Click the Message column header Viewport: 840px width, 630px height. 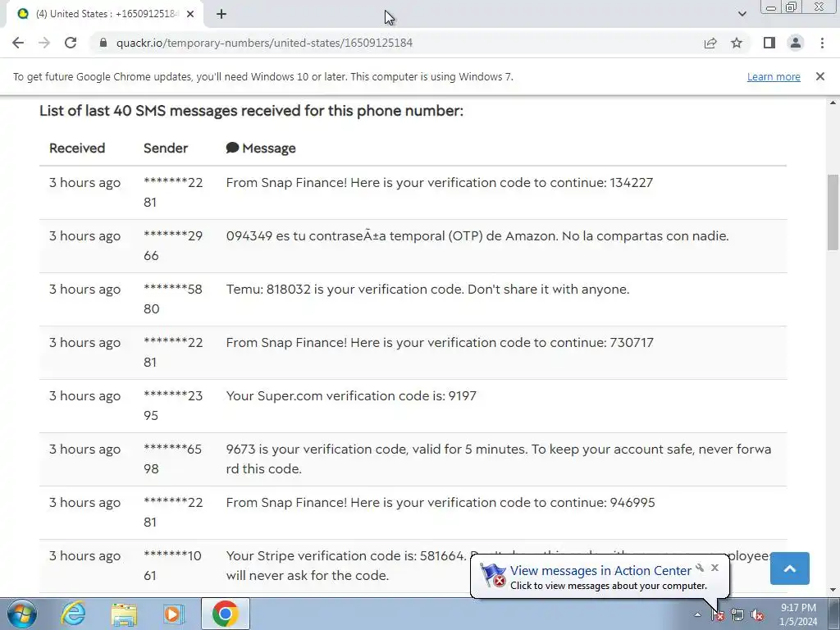pos(261,148)
